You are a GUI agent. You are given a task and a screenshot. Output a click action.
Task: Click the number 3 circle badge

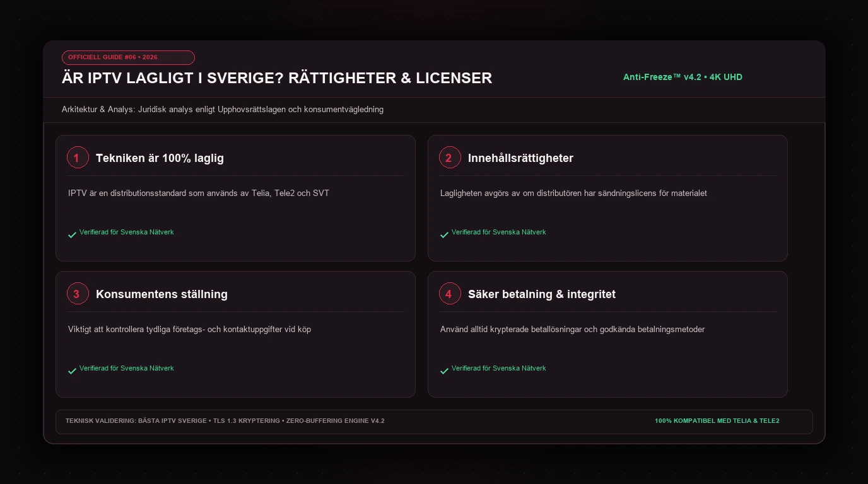pos(78,294)
